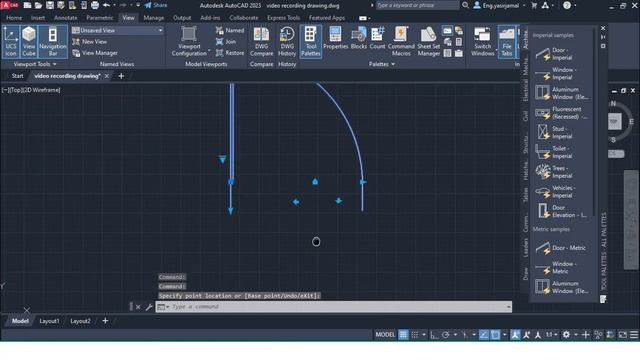The height and width of the screenshot is (360, 640).
Task: Toggle the Navigation Bar display
Action: pyautogui.click(x=53, y=41)
